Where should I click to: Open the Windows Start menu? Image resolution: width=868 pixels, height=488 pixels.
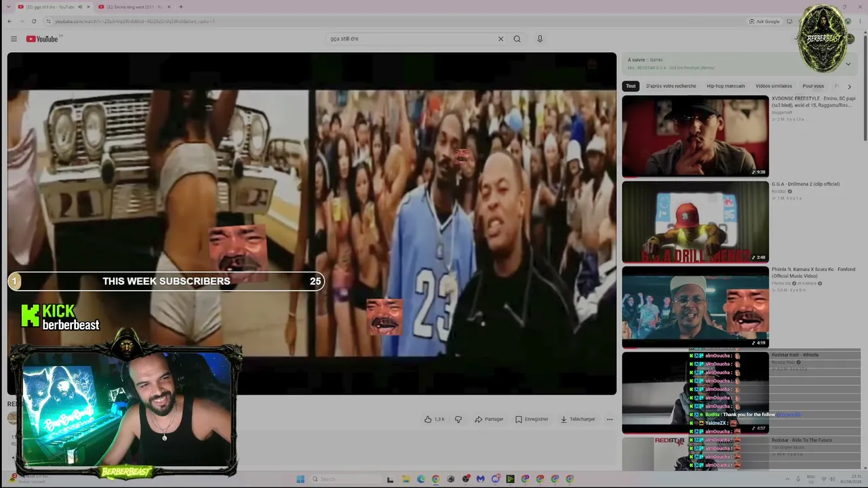point(300,479)
